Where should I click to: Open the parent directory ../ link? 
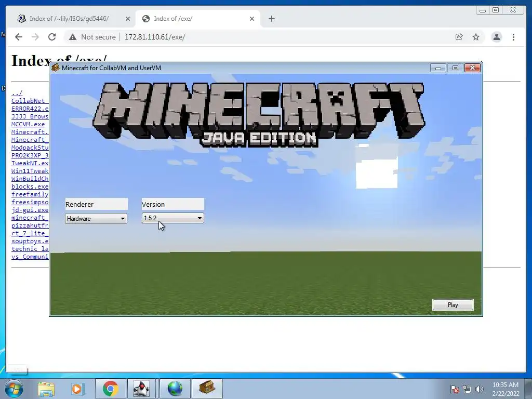[x=17, y=93]
